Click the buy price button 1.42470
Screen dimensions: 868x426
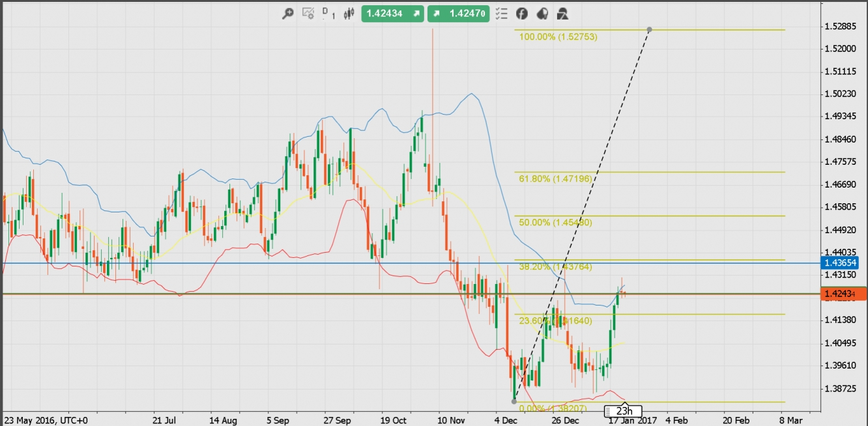(x=458, y=13)
